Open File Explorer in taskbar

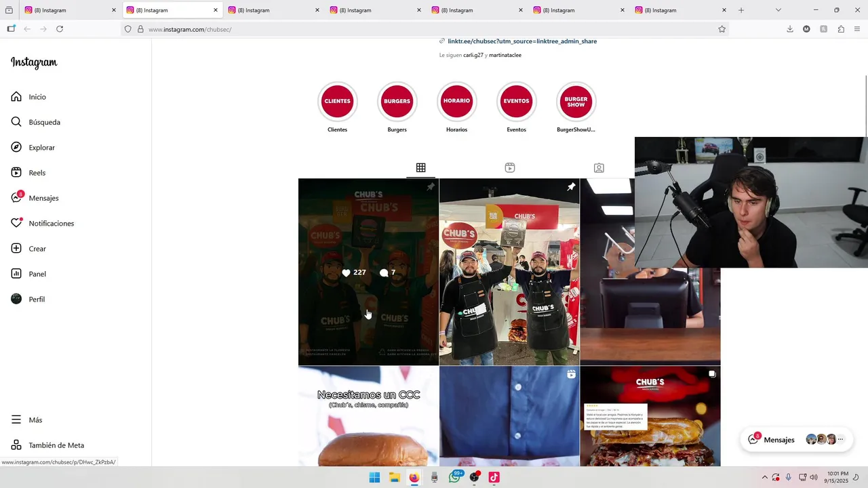coord(394,477)
